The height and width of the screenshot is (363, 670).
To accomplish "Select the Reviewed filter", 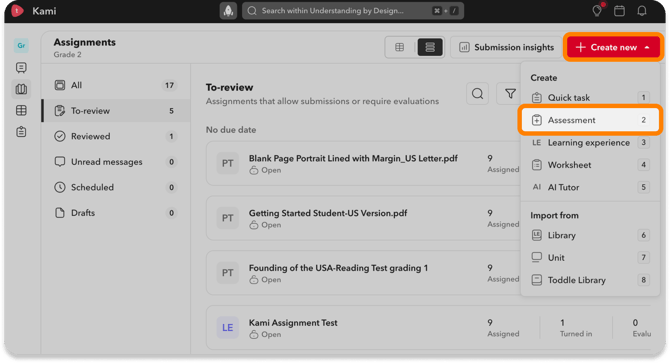I will pyautogui.click(x=115, y=136).
